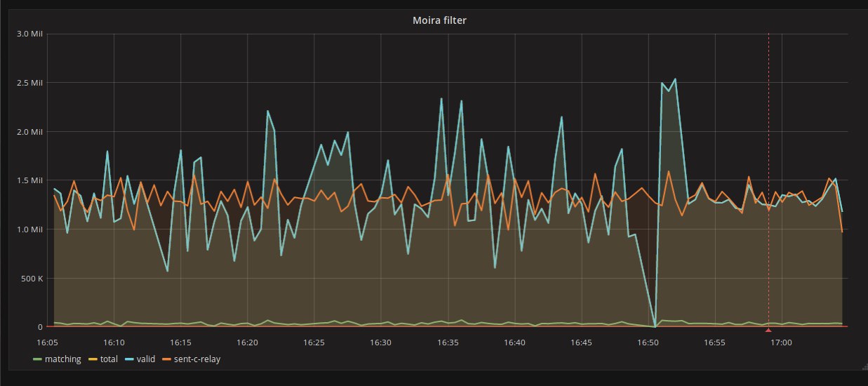Toggle the valid series in legend
Image resolution: width=868 pixels, height=386 pixels.
coord(145,359)
